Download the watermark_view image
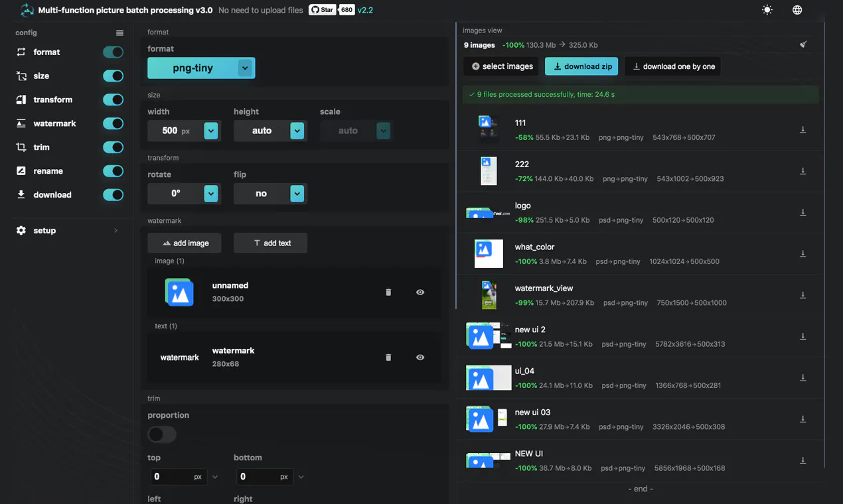 point(803,295)
